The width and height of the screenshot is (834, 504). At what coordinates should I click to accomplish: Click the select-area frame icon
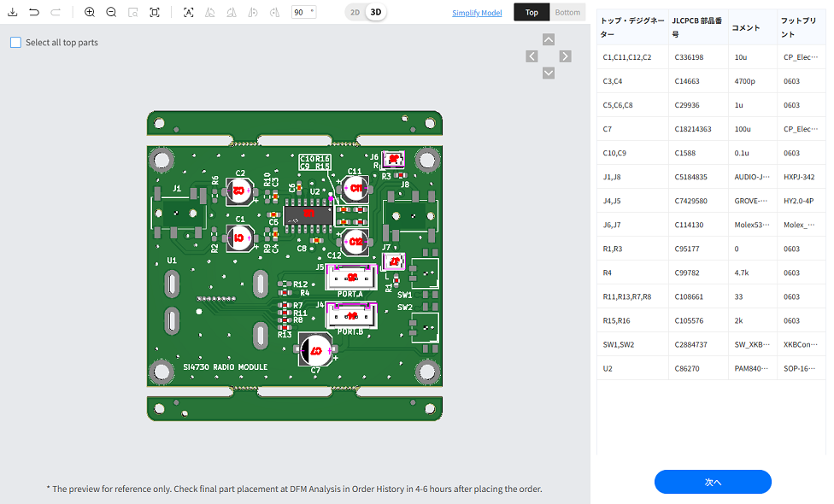(188, 12)
